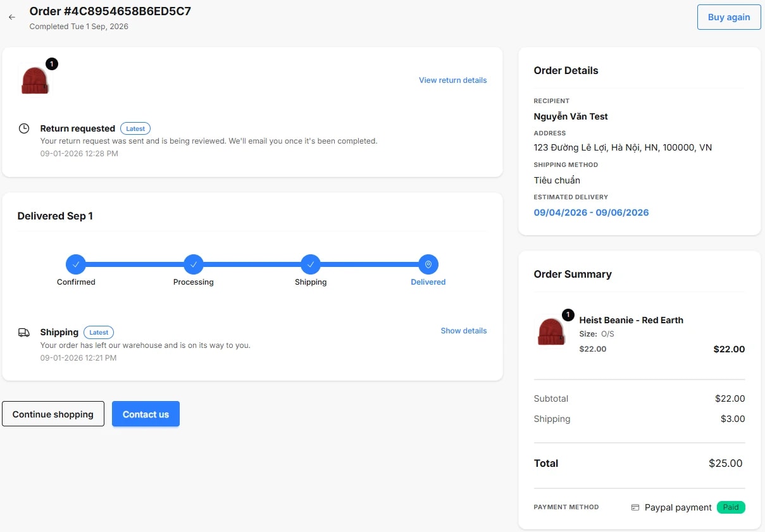Click the shipping method Tiêu chuẩn

(x=557, y=180)
